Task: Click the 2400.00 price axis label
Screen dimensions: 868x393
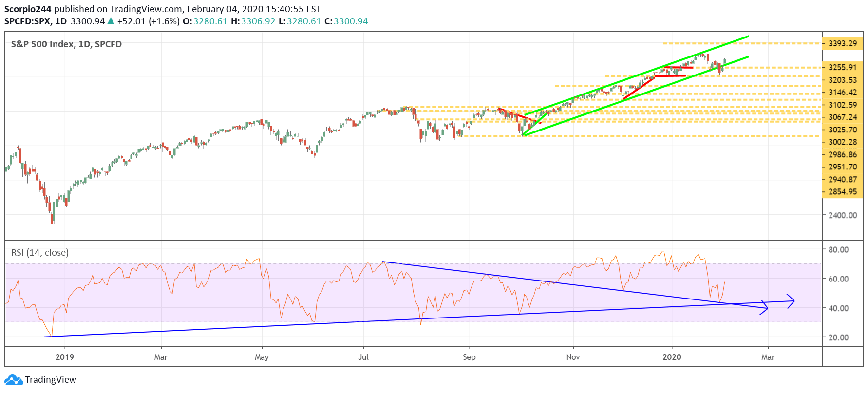Action: pos(843,215)
